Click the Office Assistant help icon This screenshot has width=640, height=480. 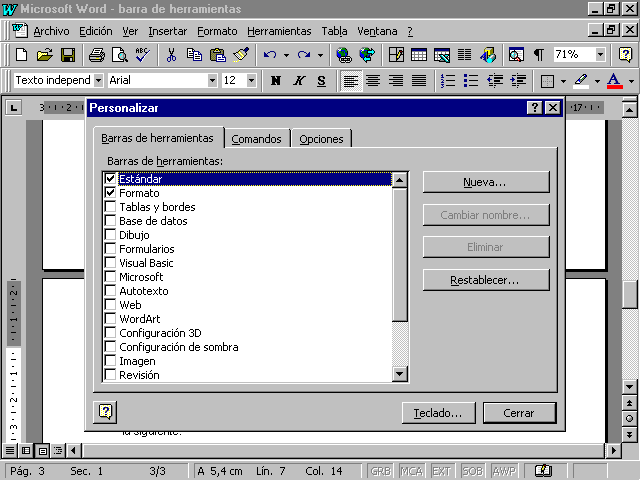coord(625,54)
